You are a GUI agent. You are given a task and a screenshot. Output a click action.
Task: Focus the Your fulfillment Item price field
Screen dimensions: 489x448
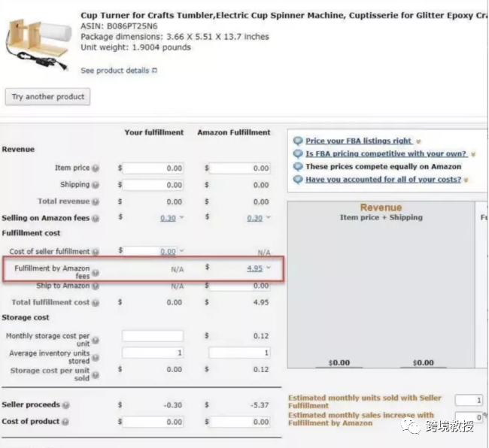153,168
